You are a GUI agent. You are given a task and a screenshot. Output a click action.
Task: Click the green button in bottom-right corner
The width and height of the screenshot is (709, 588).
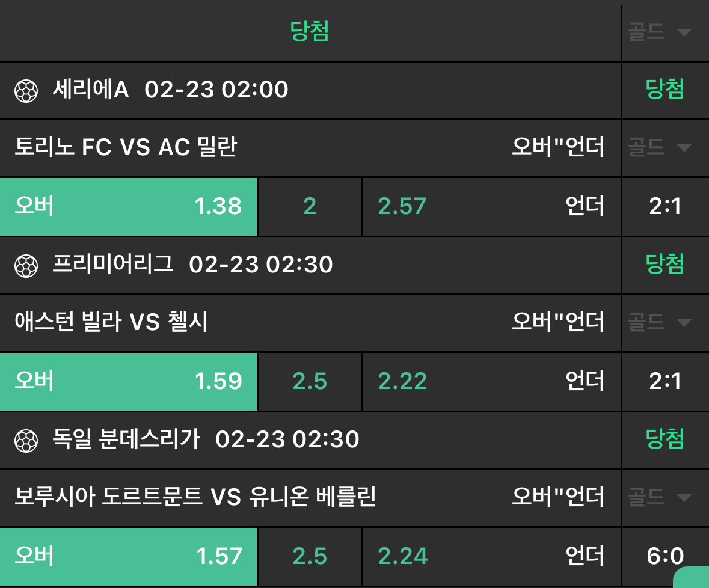click(692, 578)
